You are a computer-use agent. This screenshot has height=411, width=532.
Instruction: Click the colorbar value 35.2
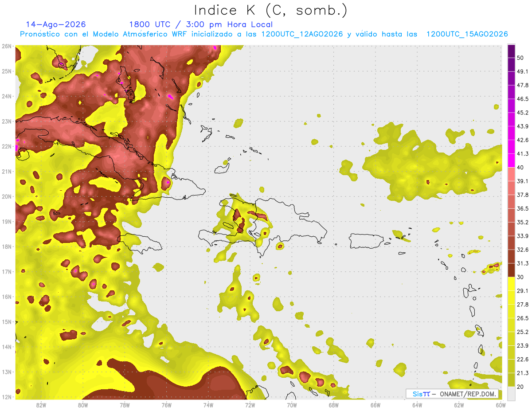pos(522,222)
